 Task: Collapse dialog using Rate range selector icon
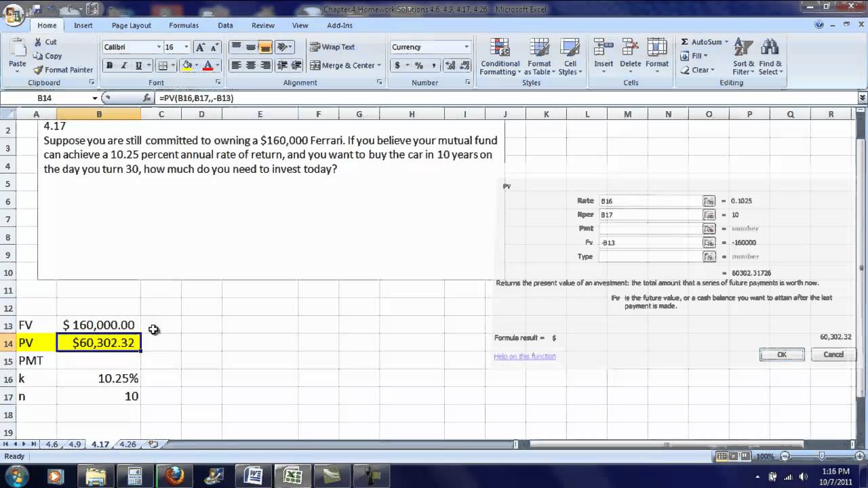709,201
